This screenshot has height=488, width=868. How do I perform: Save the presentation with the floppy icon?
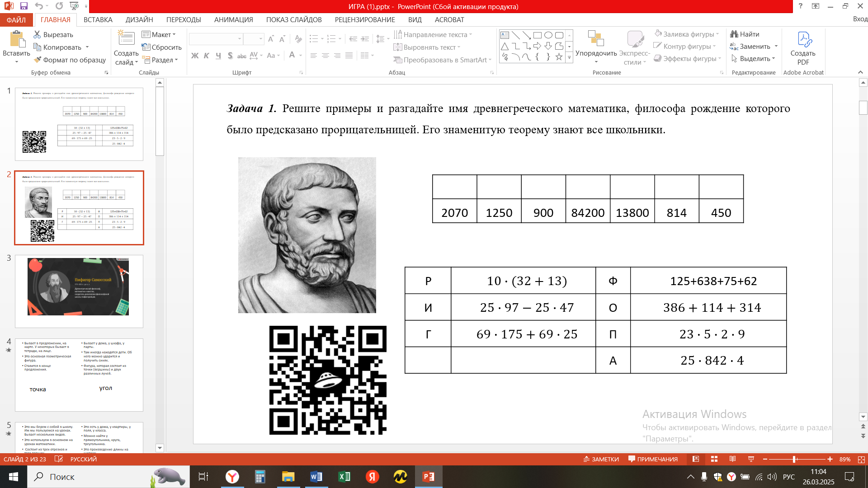24,6
